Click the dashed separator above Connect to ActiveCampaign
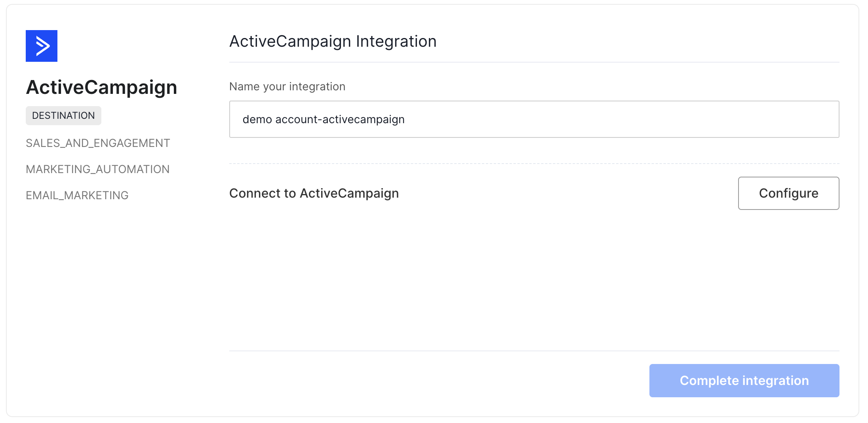The width and height of the screenshot is (868, 423). [534, 164]
